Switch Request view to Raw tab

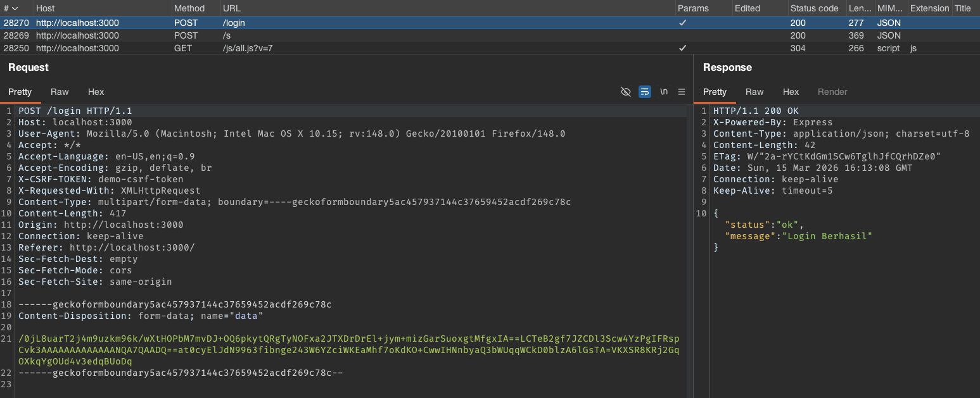[x=60, y=92]
